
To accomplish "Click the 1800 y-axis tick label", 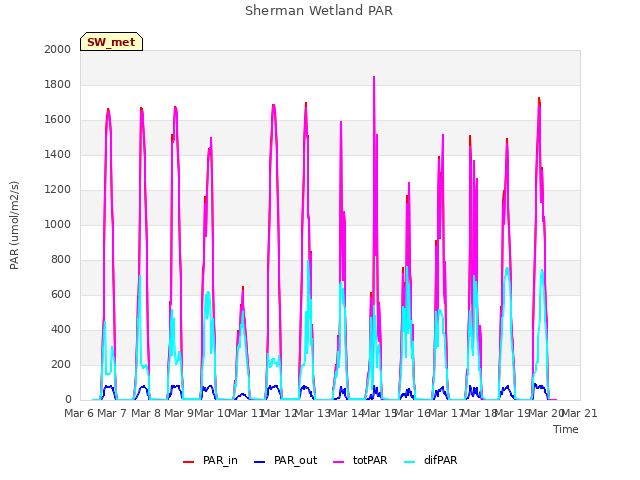I will click(58, 84).
